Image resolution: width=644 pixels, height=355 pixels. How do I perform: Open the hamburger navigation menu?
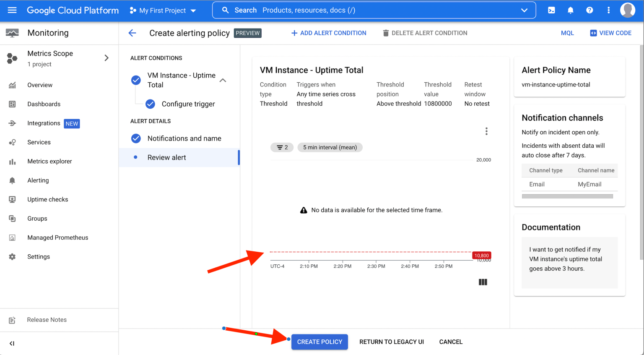12,10
